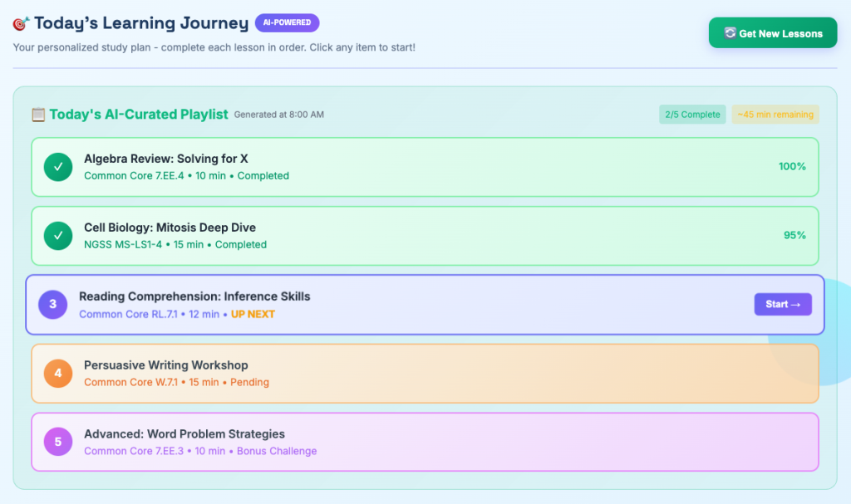851x504 pixels.
Task: Click the 2/5 Complete progress badge
Action: [x=692, y=115]
